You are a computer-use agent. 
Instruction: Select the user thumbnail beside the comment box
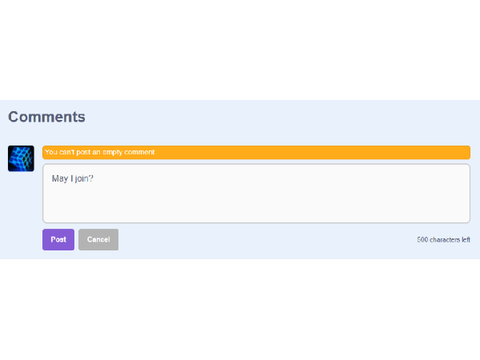(x=21, y=159)
